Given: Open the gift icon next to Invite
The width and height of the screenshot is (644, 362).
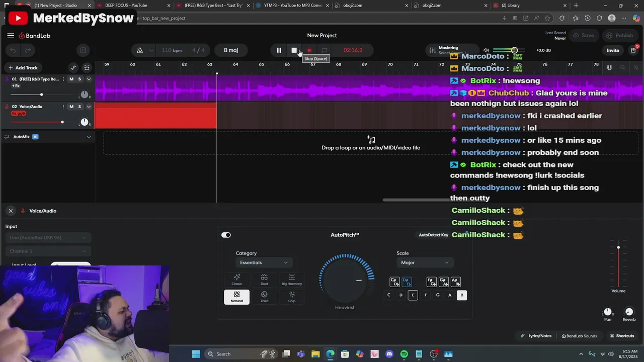Looking at the screenshot, I should [x=633, y=50].
